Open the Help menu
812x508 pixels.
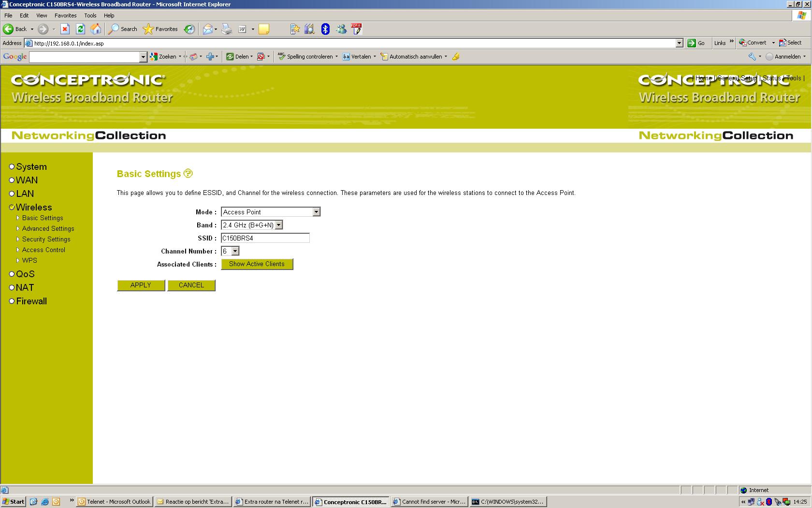click(x=109, y=15)
